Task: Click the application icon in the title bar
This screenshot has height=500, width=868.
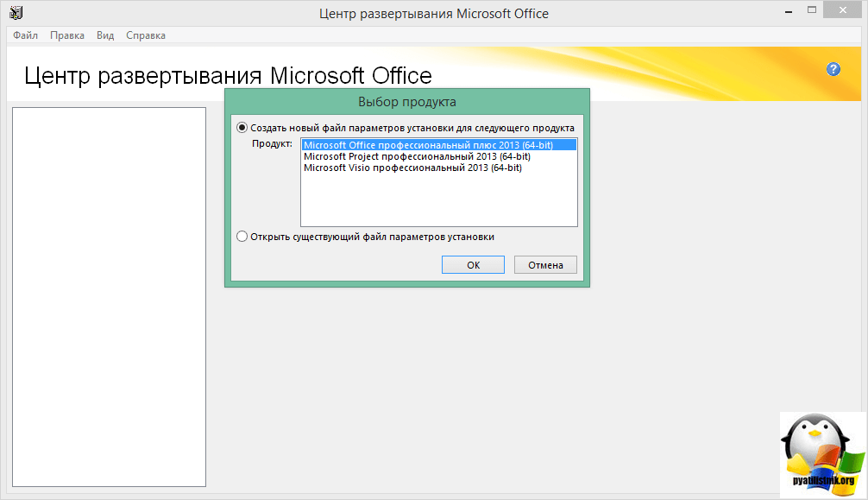Action: click(16, 13)
